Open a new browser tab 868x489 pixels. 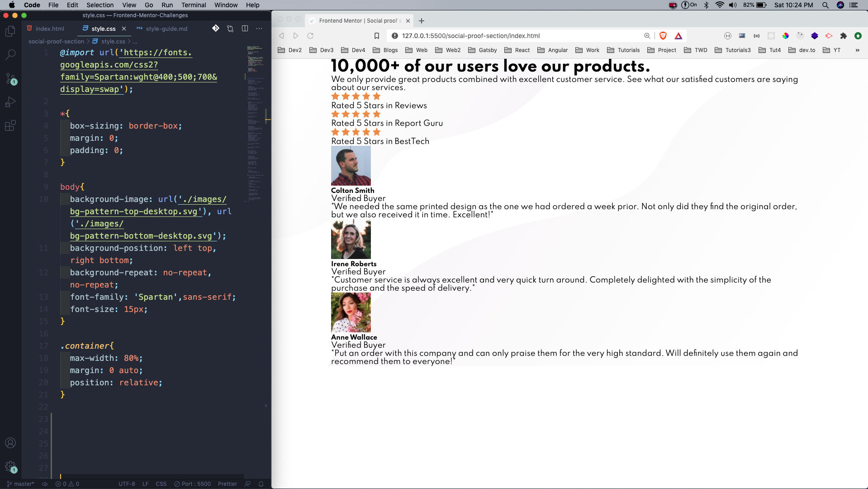(422, 21)
